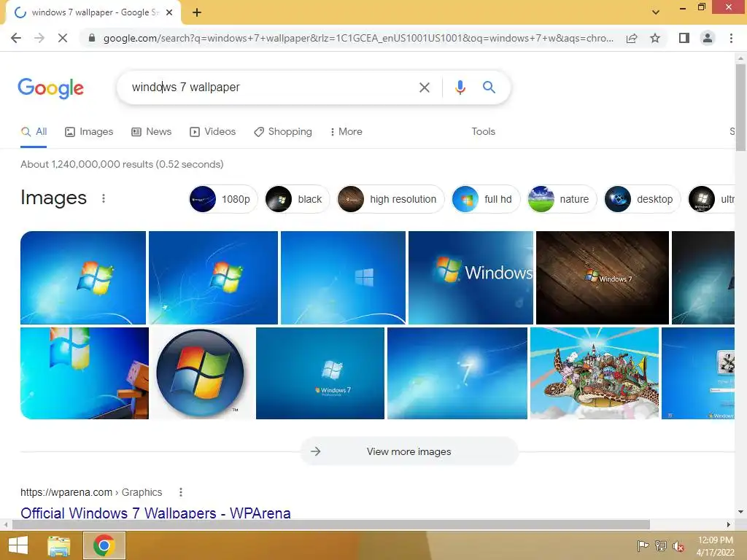747x560 pixels.
Task: Switch to the News tab
Action: coord(152,131)
